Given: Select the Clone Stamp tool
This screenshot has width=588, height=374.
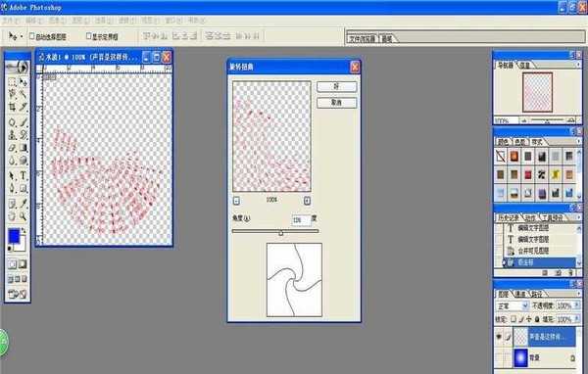Looking at the screenshot, I should [x=13, y=134].
